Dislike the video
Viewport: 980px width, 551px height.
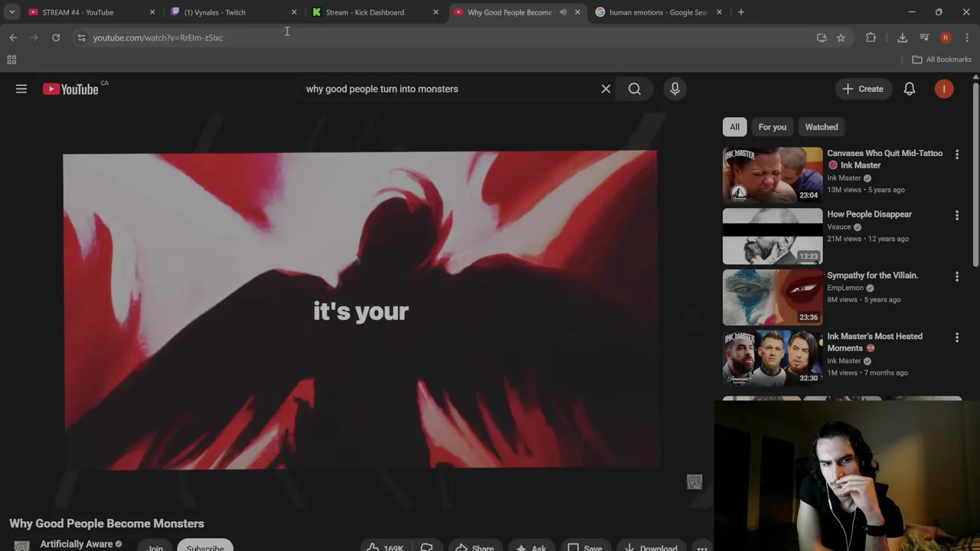click(x=426, y=546)
